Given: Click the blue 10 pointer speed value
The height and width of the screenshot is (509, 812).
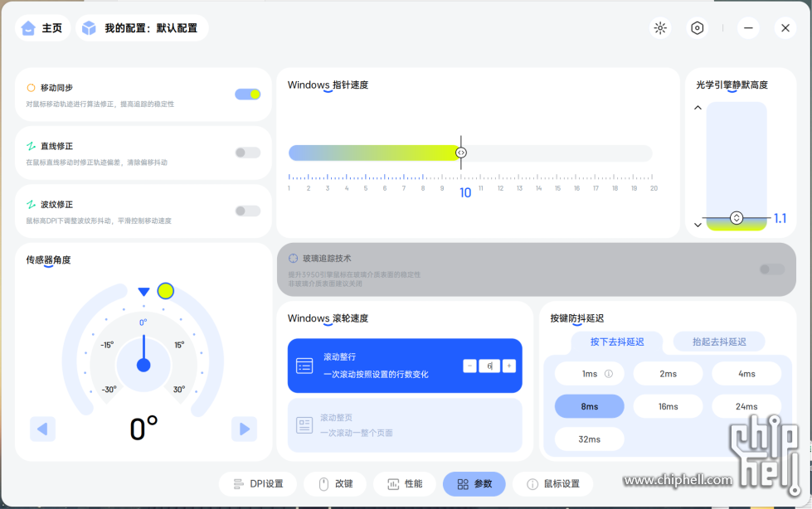Looking at the screenshot, I should pyautogui.click(x=465, y=193).
